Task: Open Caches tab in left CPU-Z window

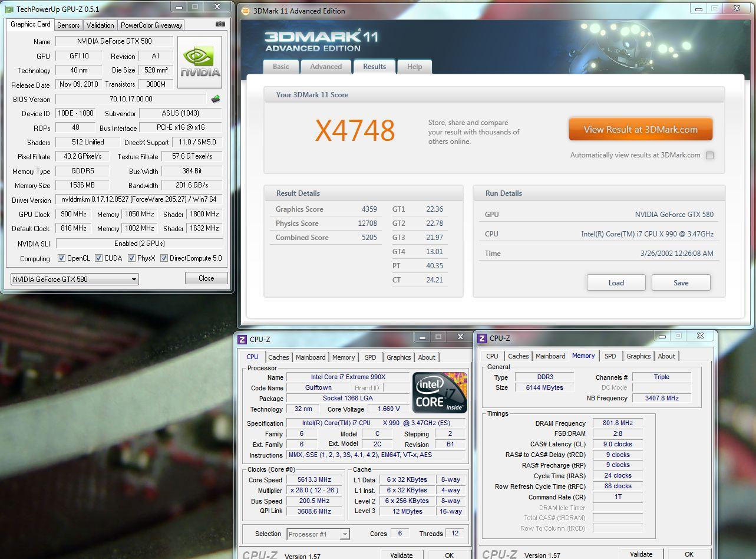Action: [279, 357]
